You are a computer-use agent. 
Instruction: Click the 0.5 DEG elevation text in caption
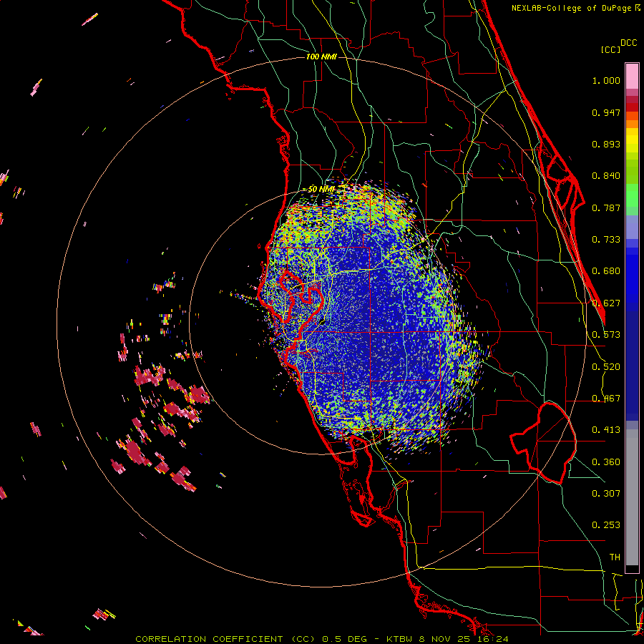[344, 639]
